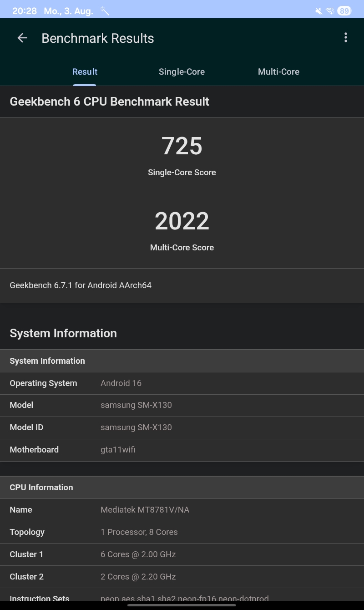The width and height of the screenshot is (364, 610).
Task: Tap the battery indicator showing 89
Action: [x=344, y=11]
